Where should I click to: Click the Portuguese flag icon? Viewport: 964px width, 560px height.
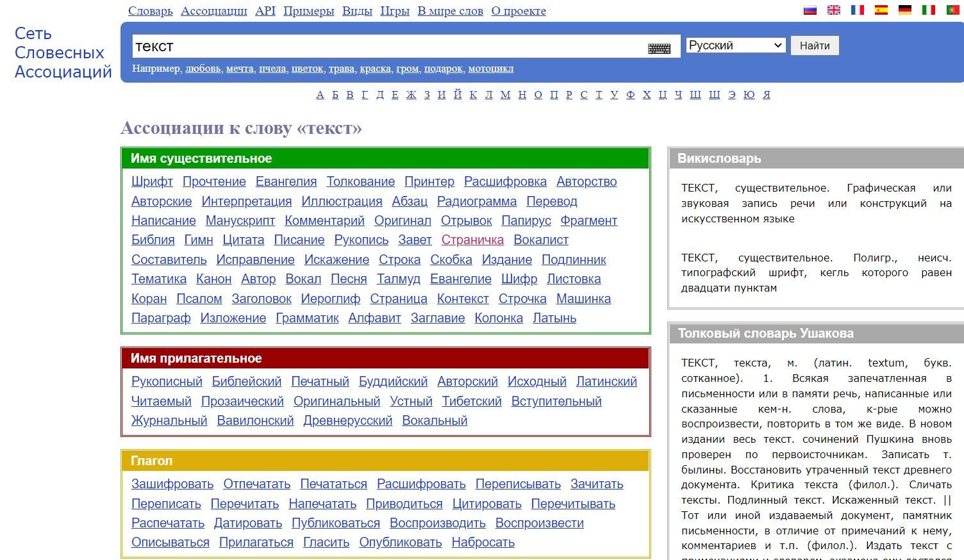click(952, 10)
